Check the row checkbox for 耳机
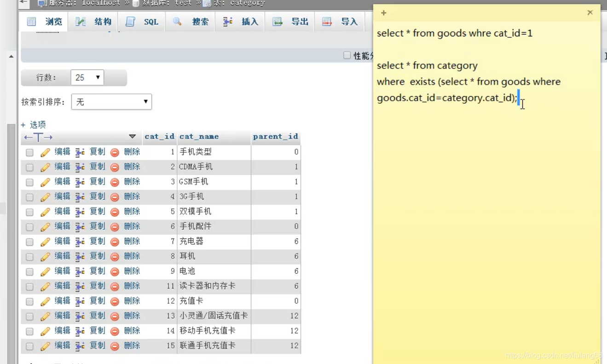The height and width of the screenshot is (364, 607). (29, 257)
